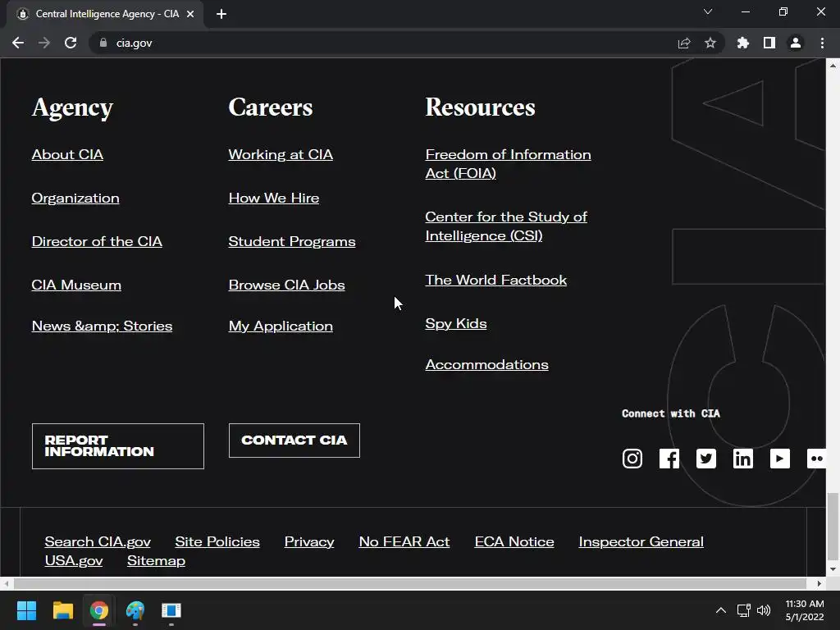Open clock and date 11:30 AM
The width and height of the screenshot is (840, 630).
(x=805, y=610)
